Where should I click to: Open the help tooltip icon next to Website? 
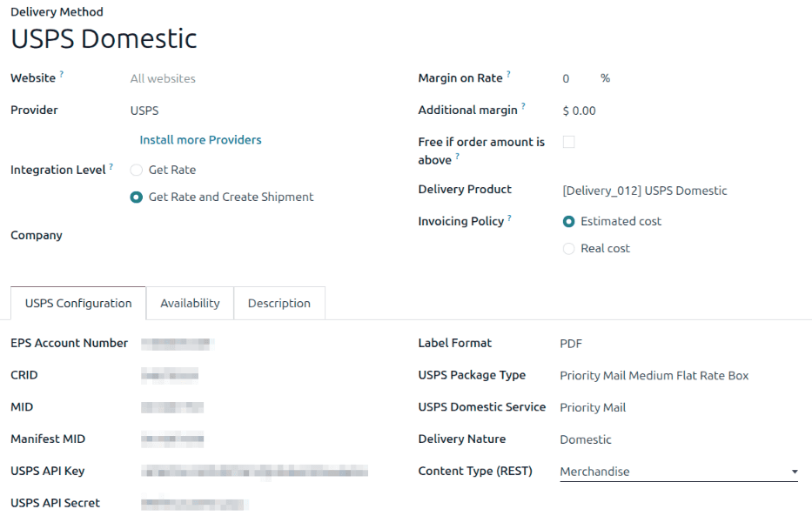pos(62,74)
